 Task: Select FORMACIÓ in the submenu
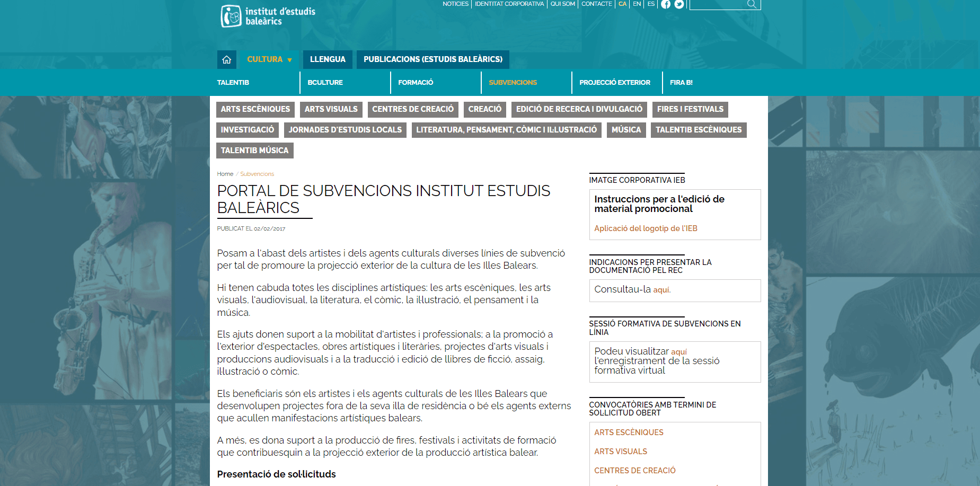point(416,83)
